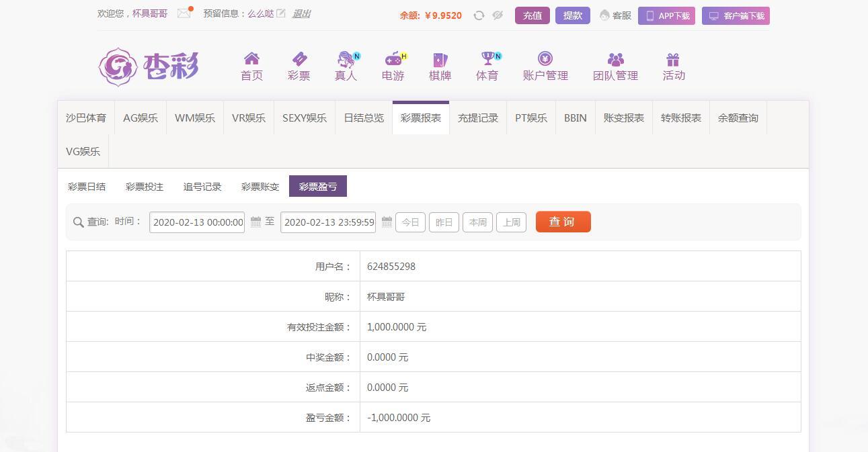Open end date calendar picker
Image resolution: width=868 pixels, height=452 pixels.
(387, 222)
